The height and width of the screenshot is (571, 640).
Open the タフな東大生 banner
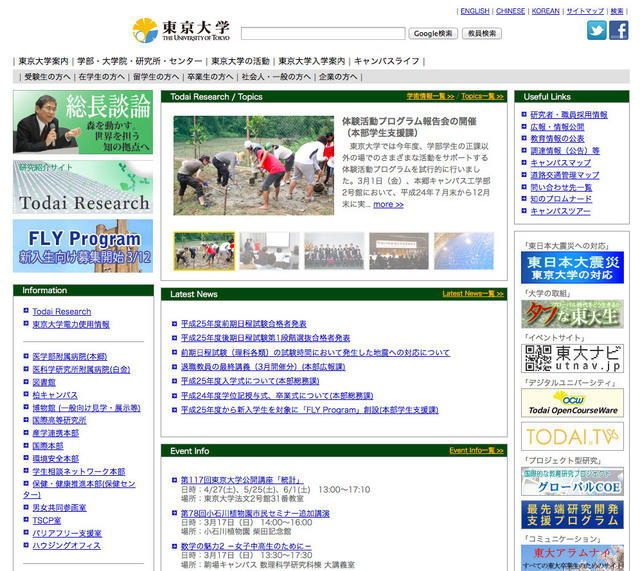click(572, 314)
